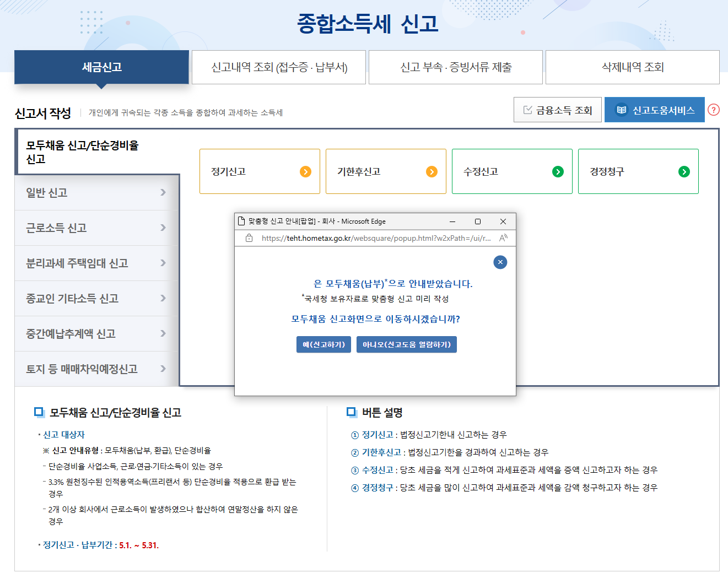This screenshot has height=578, width=728.
Task: Click the green arrow icon on 경정청구 card
Action: 684,171
